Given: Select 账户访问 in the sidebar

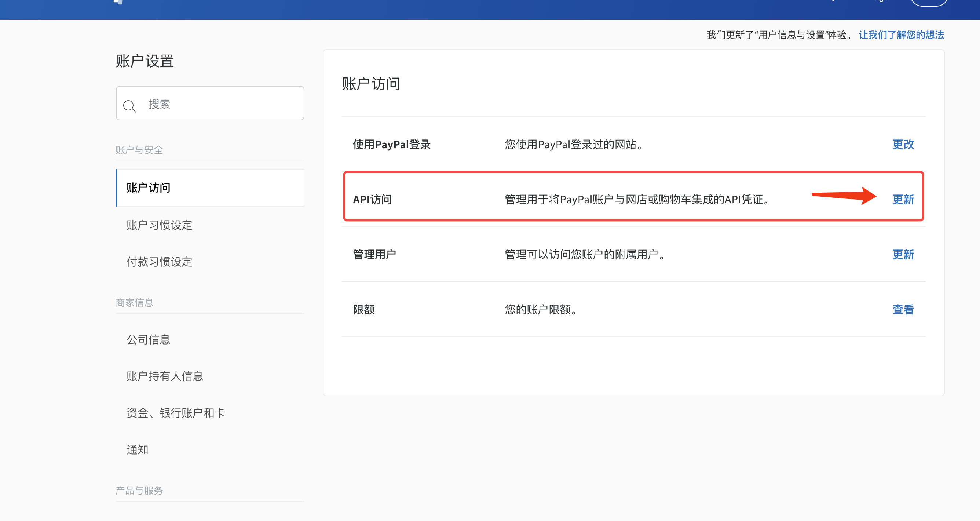Looking at the screenshot, I should pos(149,187).
